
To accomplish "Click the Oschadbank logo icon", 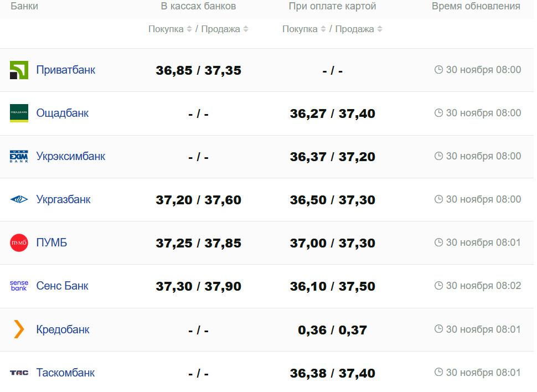I will point(19,113).
